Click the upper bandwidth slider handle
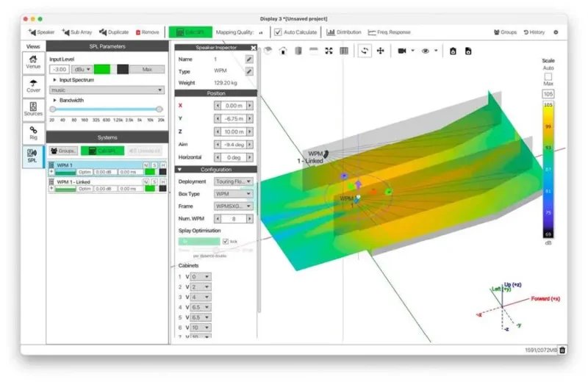Viewport: 588px width, 382px height. pyautogui.click(x=159, y=109)
